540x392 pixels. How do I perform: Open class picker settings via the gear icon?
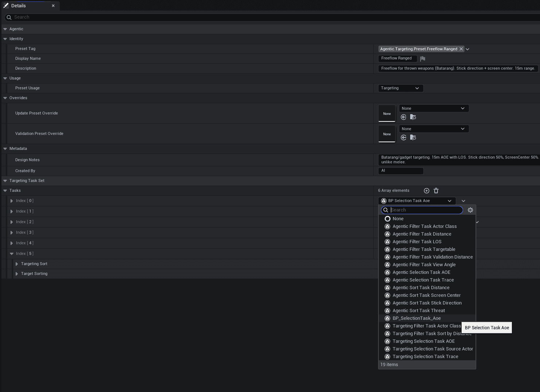[x=470, y=210]
